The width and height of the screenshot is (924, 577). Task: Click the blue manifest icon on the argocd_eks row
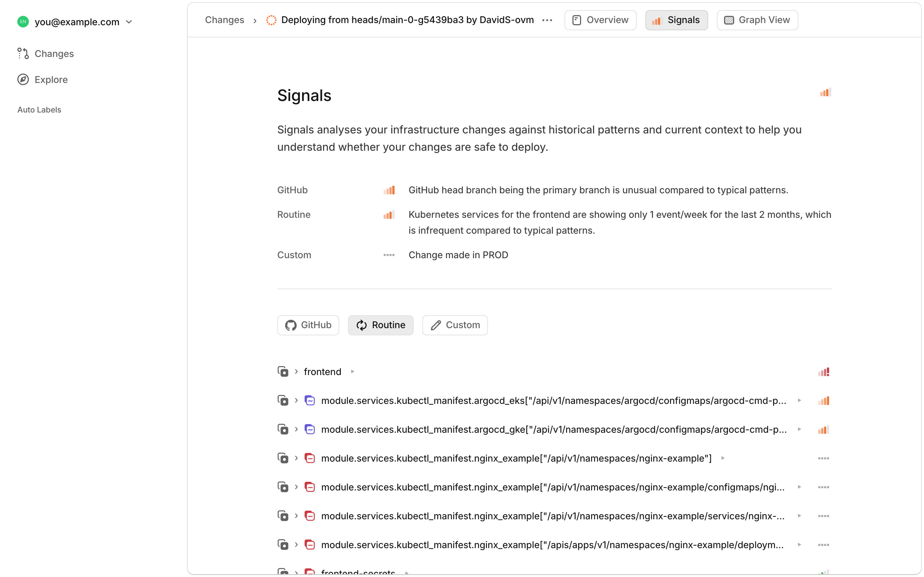[310, 400]
